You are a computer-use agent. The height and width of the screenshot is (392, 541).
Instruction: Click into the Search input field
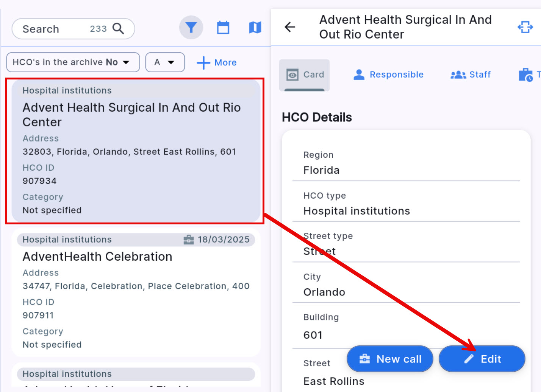pyautogui.click(x=53, y=29)
